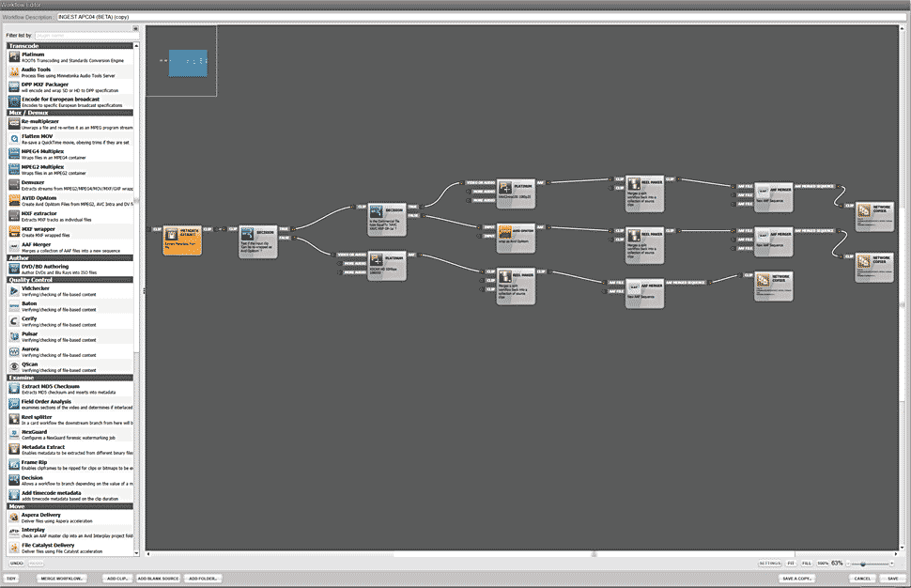Select the AAF Merger plugin icon

[x=14, y=243]
